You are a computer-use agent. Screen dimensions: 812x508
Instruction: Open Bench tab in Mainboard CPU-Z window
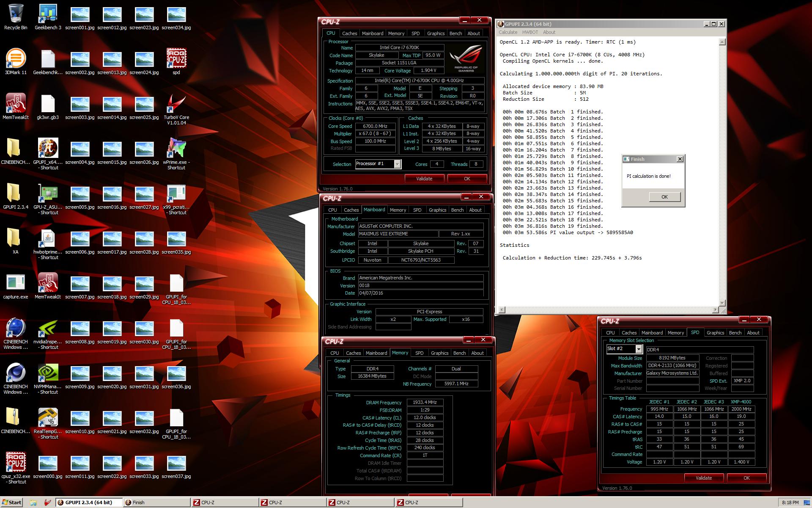457,210
